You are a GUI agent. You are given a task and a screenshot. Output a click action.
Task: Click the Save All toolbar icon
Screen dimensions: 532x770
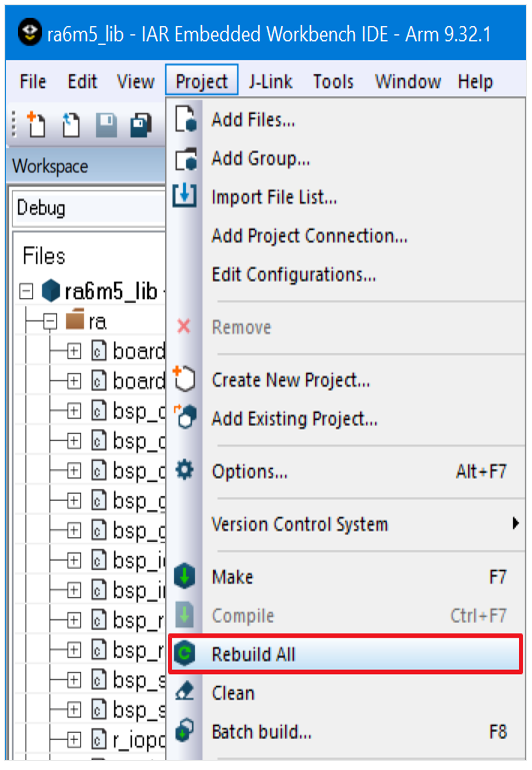(140, 125)
